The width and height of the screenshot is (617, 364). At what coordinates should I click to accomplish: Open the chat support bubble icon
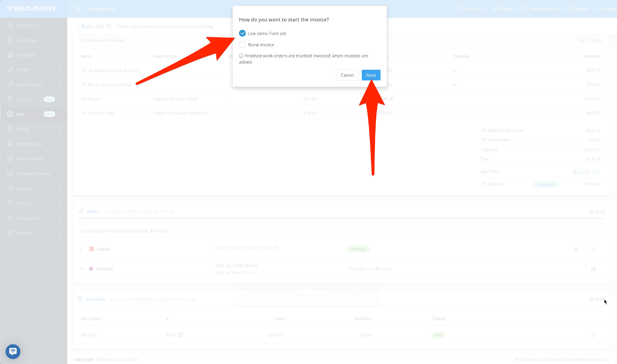point(13,351)
